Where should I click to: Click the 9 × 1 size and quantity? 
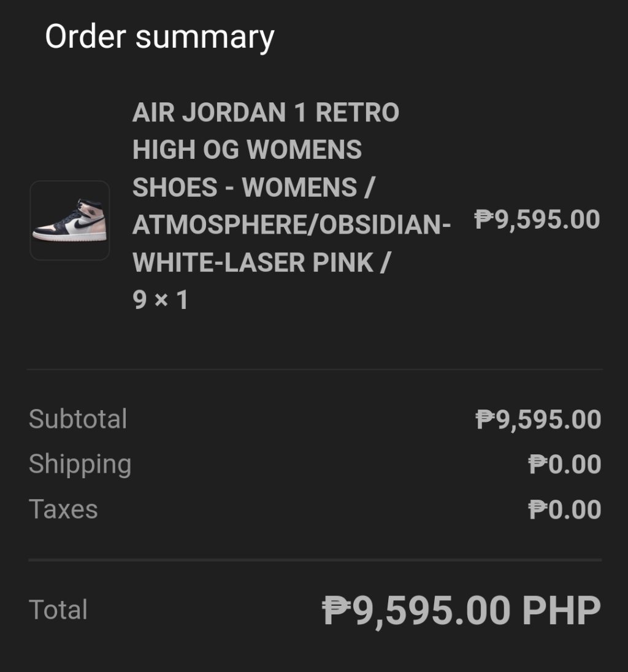(x=160, y=300)
